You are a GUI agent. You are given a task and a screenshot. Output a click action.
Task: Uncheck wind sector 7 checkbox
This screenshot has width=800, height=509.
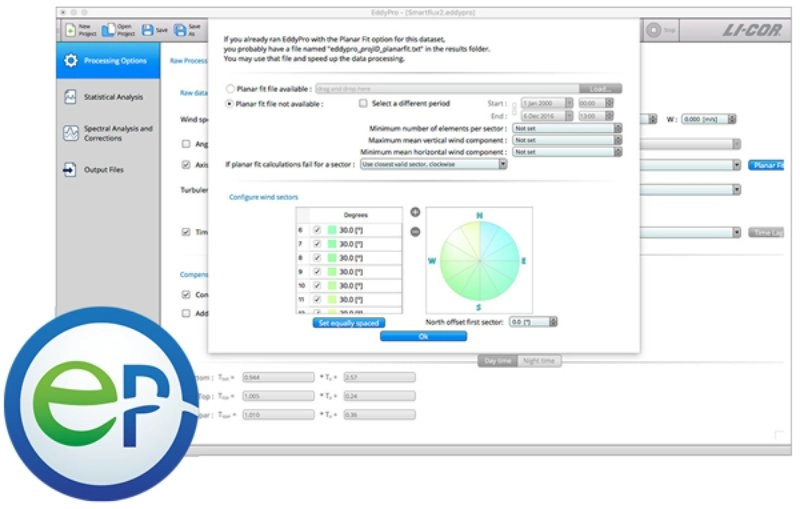(x=317, y=244)
